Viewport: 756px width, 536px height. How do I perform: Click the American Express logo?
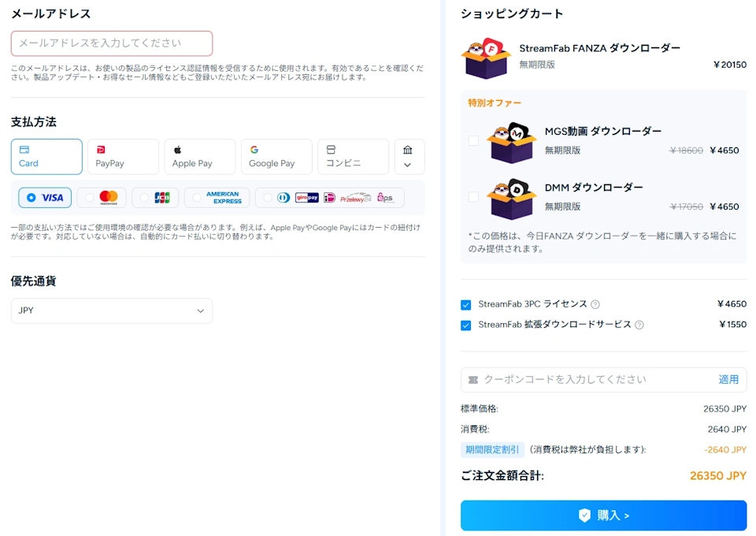[x=224, y=198]
